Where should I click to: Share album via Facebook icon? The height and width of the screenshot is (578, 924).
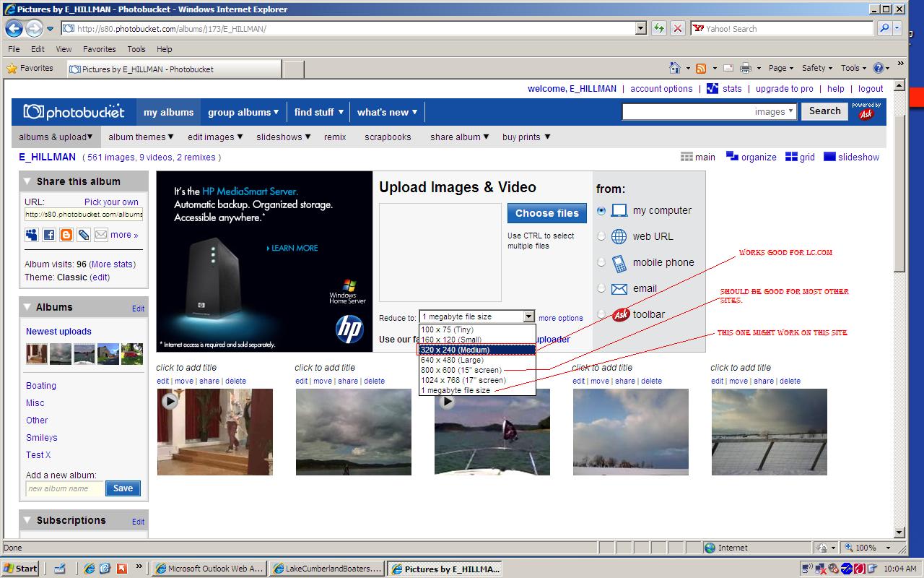click(49, 235)
